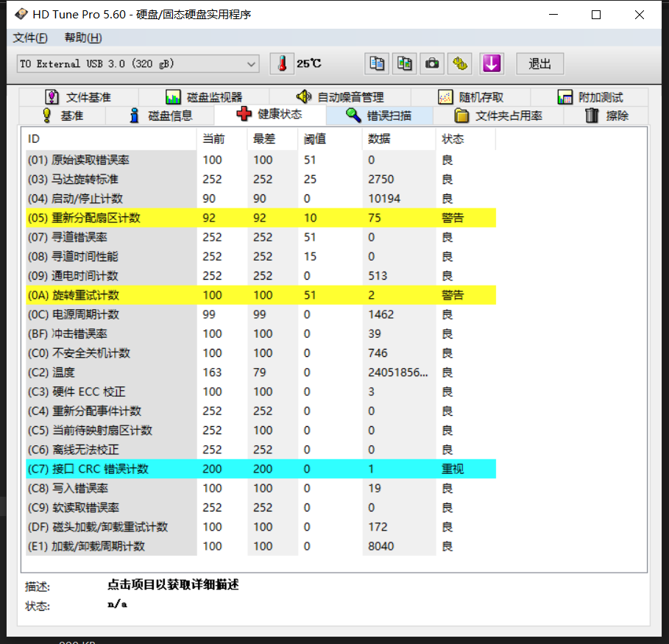Switch to the 错误扫描 tab
Image resolution: width=669 pixels, height=644 pixels.
(x=379, y=116)
